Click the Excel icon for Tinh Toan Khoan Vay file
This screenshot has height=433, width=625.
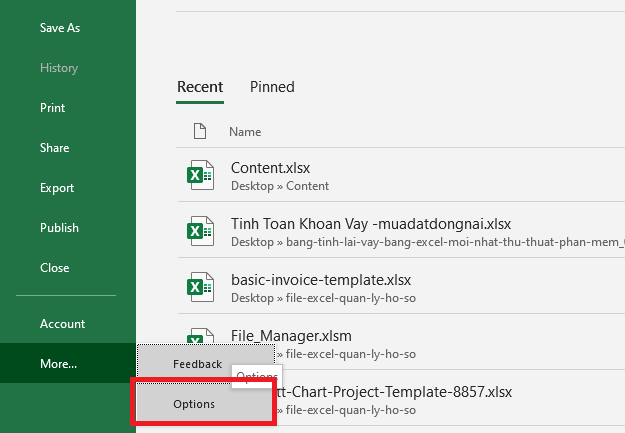[x=200, y=231]
